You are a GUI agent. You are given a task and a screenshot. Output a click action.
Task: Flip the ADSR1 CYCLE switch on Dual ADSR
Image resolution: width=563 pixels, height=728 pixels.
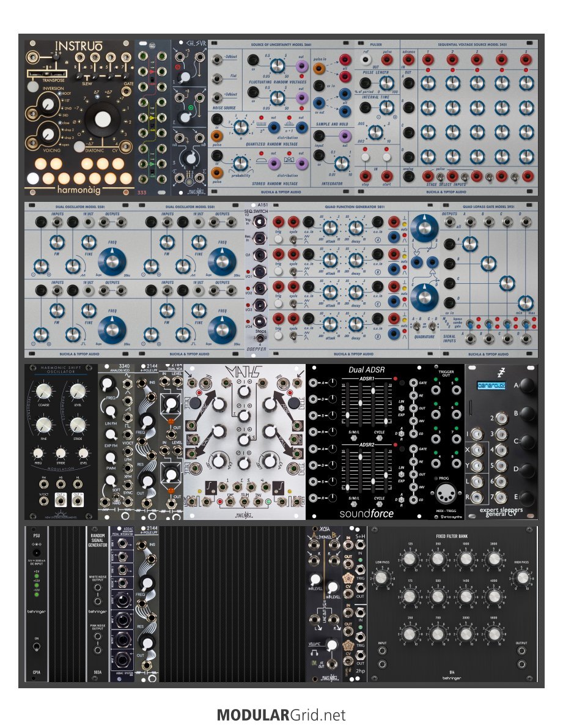coord(380,438)
